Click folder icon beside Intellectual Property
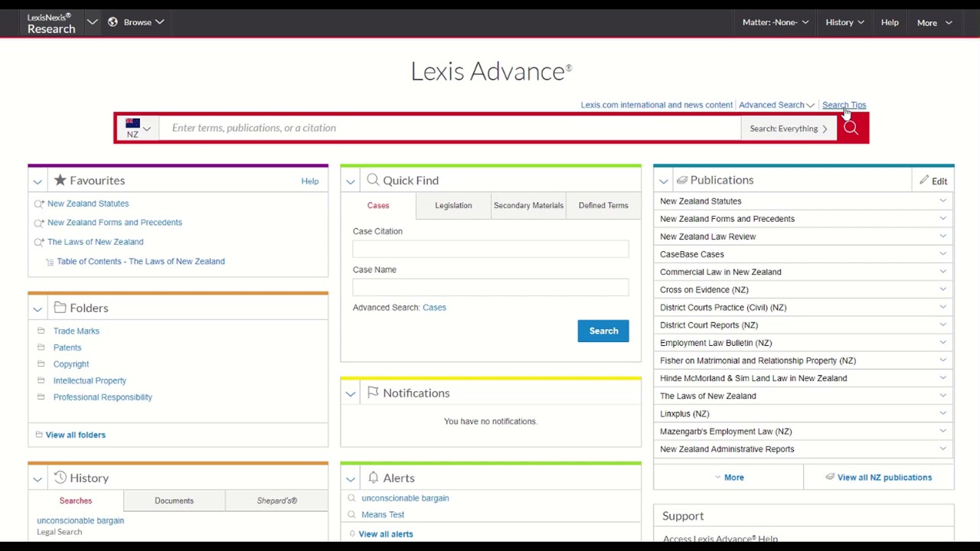The width and height of the screenshot is (980, 551). tap(41, 380)
